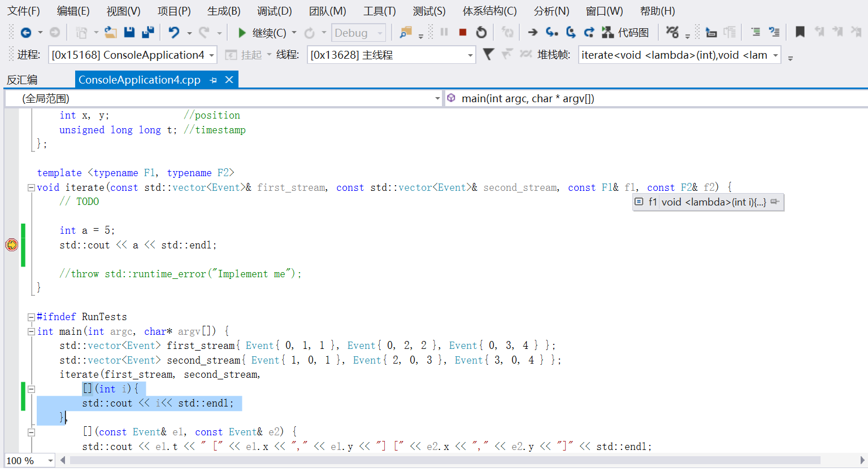Click the Step Into icon
Image resolution: width=868 pixels, height=472 pixels.
tap(552, 33)
